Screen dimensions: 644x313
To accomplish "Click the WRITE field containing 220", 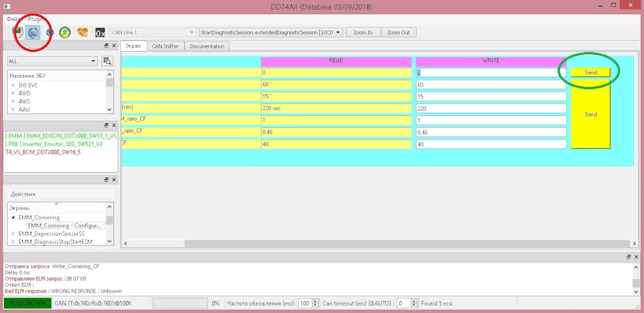I will click(491, 109).
